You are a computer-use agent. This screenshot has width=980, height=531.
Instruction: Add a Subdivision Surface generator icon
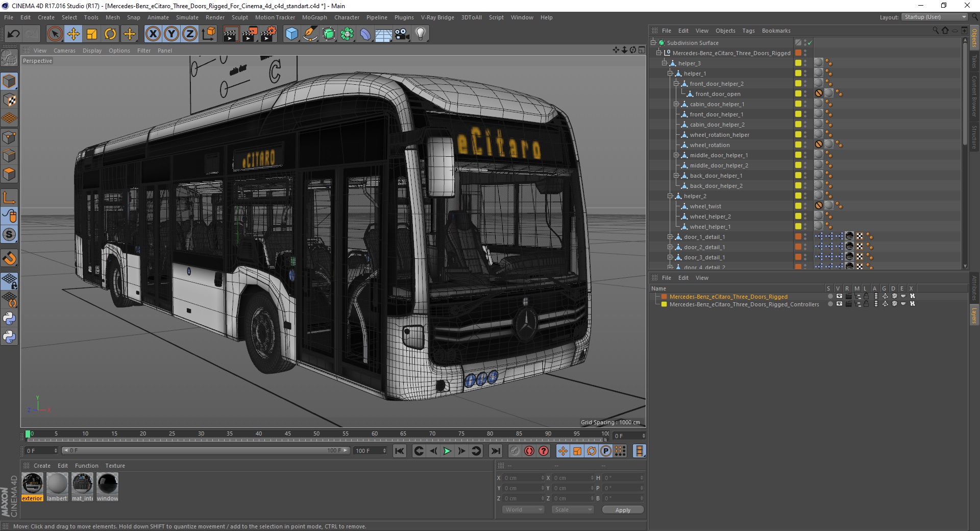(329, 34)
